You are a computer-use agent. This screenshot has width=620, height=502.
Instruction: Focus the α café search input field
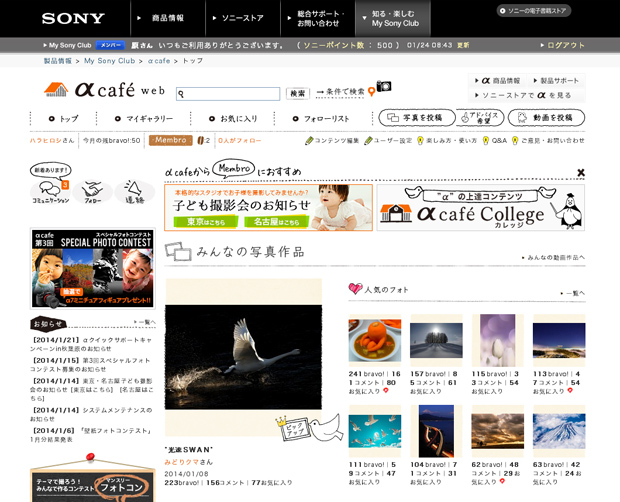click(x=228, y=94)
